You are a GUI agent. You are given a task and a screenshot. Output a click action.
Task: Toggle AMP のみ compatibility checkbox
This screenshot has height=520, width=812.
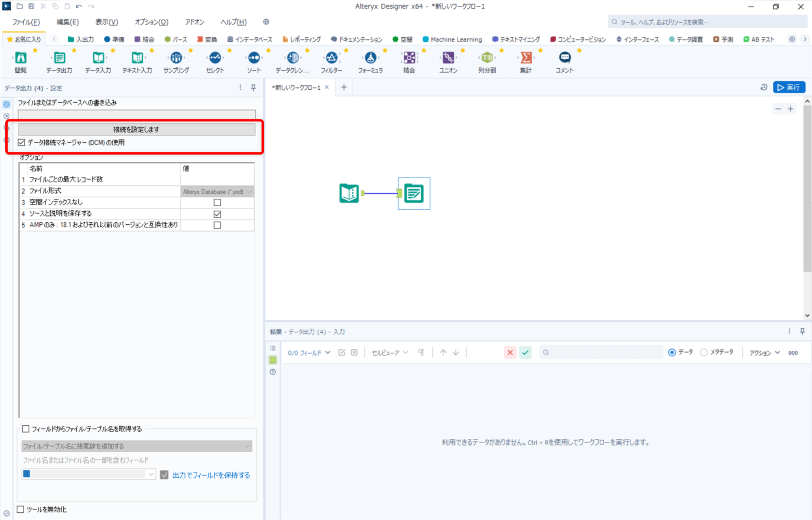217,225
